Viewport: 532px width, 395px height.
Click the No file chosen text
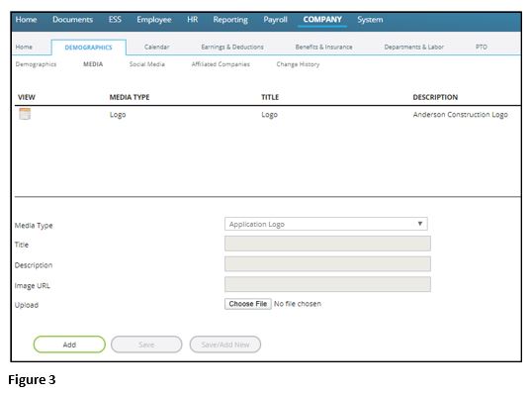click(298, 304)
